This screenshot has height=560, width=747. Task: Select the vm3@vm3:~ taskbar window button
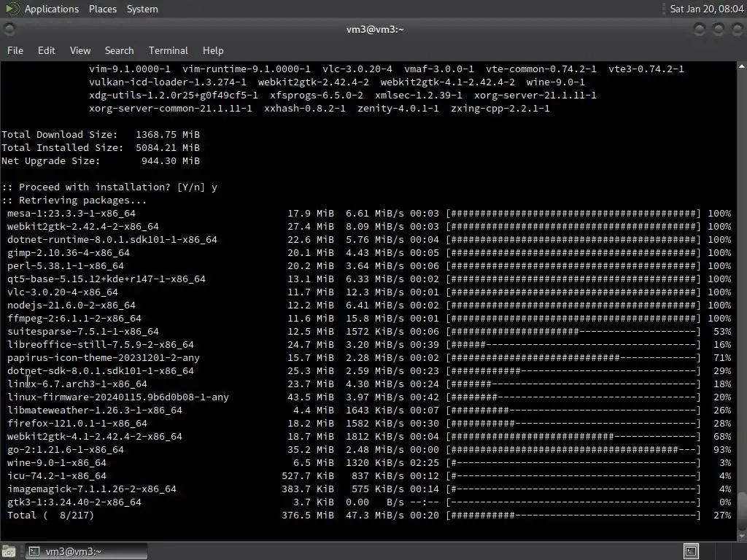86,551
